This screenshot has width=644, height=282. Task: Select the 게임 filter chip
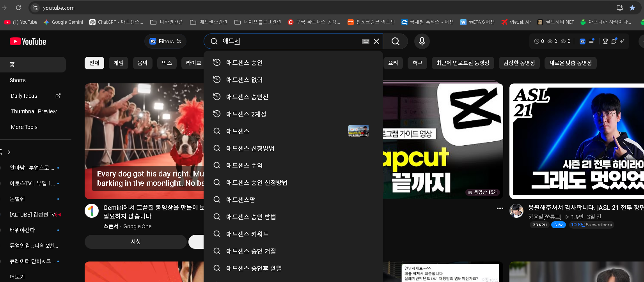click(119, 63)
